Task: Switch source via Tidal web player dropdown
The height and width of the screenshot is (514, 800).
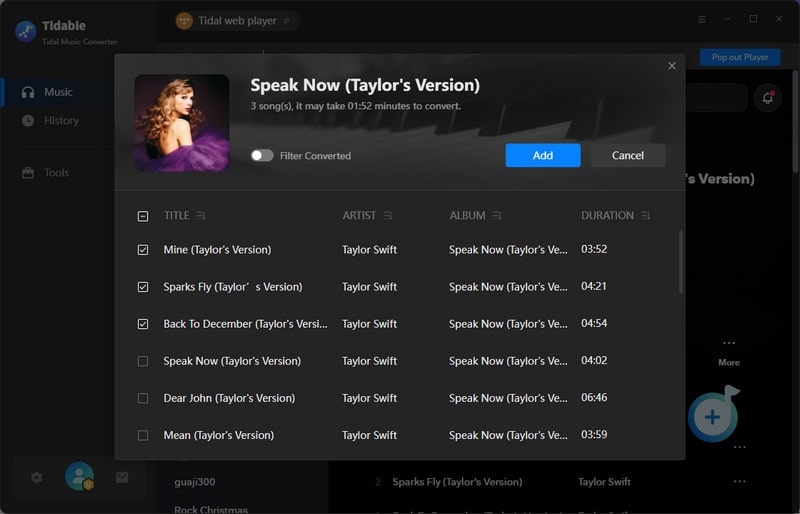Action: [237, 20]
